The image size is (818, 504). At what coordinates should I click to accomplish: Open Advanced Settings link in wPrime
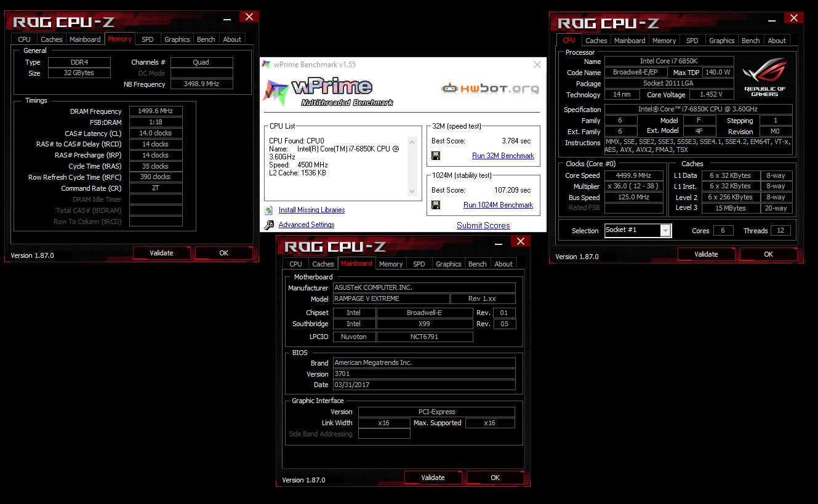click(307, 225)
